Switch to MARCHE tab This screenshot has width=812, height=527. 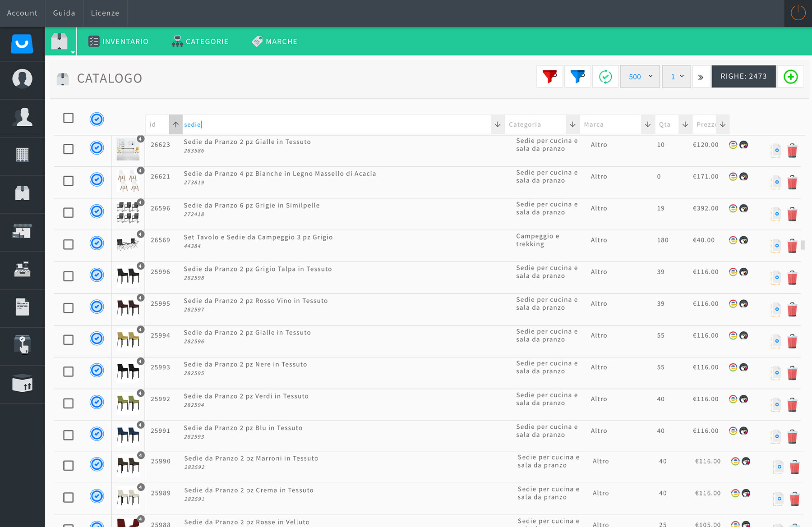click(274, 41)
